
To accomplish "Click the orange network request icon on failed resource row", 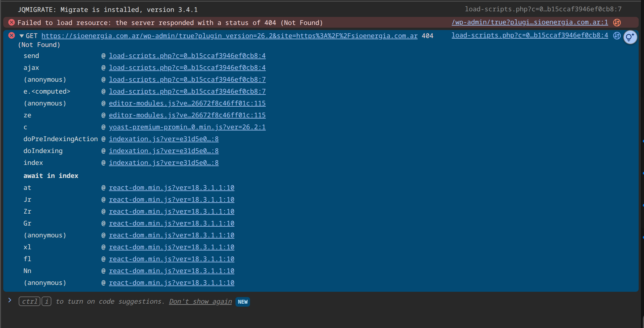I will click(x=617, y=23).
